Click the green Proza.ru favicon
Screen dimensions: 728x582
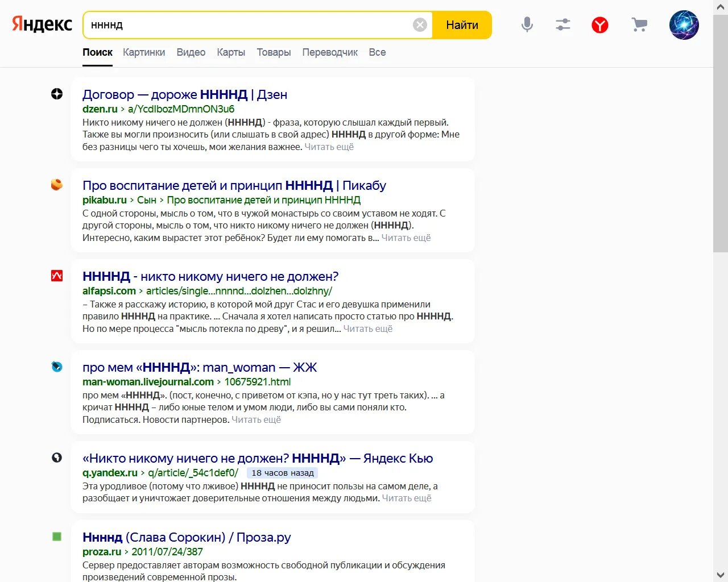click(x=57, y=537)
